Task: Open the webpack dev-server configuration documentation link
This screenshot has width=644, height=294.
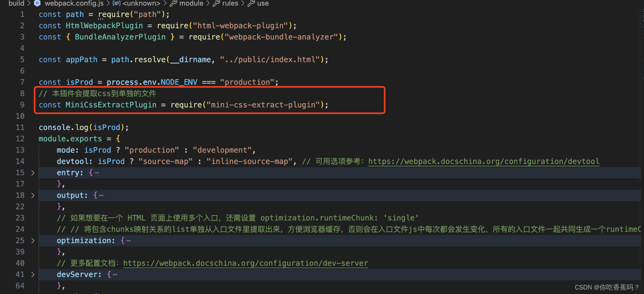Action: tap(245, 263)
